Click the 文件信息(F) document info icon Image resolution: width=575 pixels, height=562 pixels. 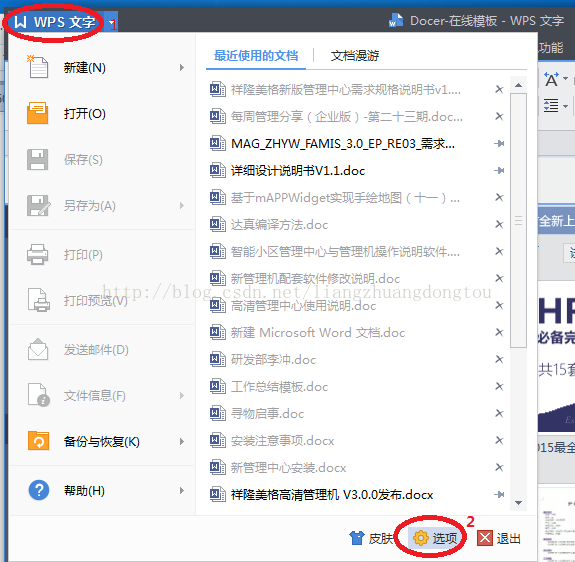point(39,395)
